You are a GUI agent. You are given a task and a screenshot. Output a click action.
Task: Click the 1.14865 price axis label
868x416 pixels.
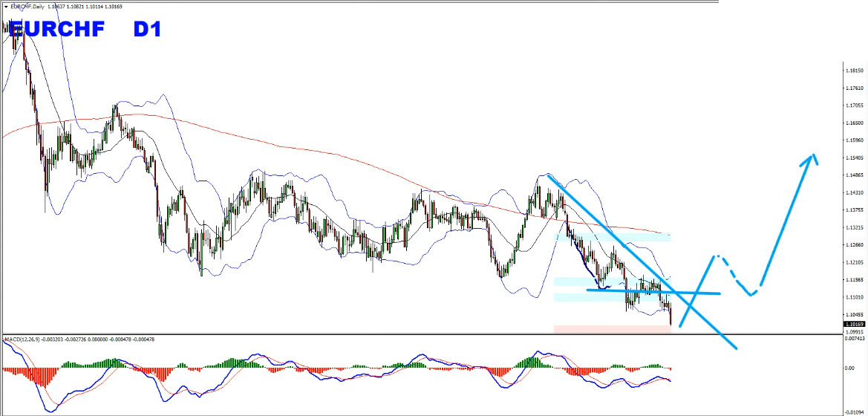[x=854, y=175]
